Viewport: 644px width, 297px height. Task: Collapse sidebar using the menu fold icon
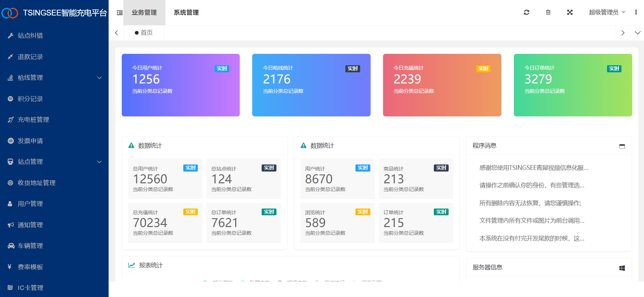tap(120, 13)
